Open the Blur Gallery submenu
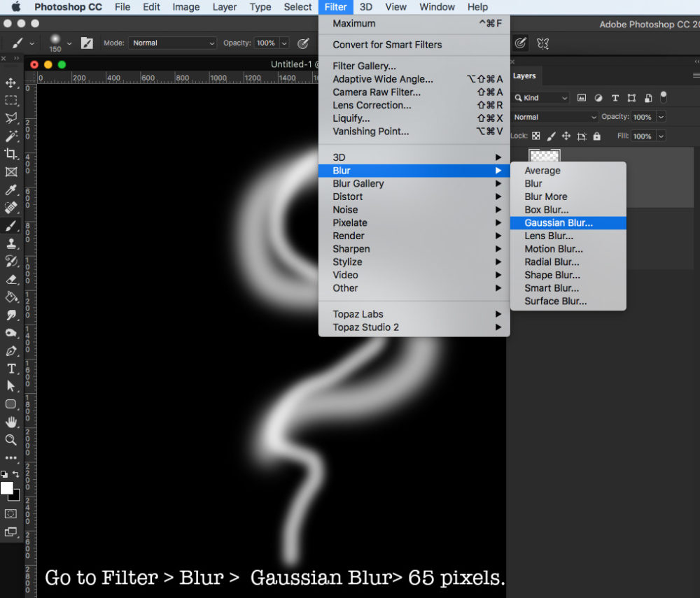 [414, 184]
